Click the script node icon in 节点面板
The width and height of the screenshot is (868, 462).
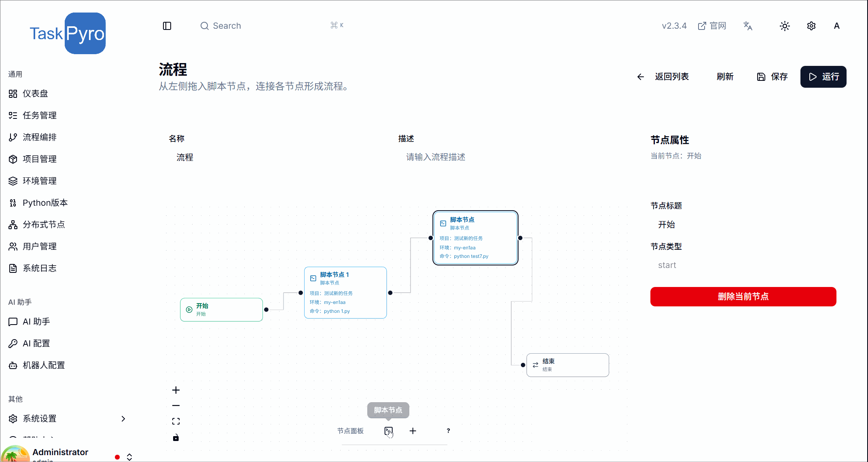click(389, 431)
